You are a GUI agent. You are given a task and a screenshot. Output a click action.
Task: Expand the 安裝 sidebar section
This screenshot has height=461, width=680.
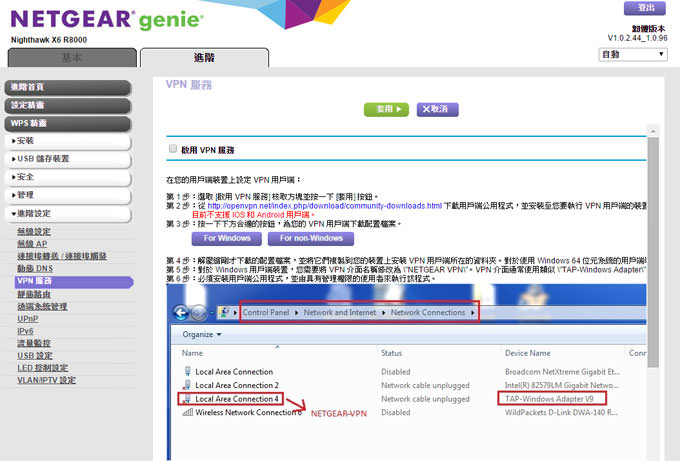(x=66, y=141)
